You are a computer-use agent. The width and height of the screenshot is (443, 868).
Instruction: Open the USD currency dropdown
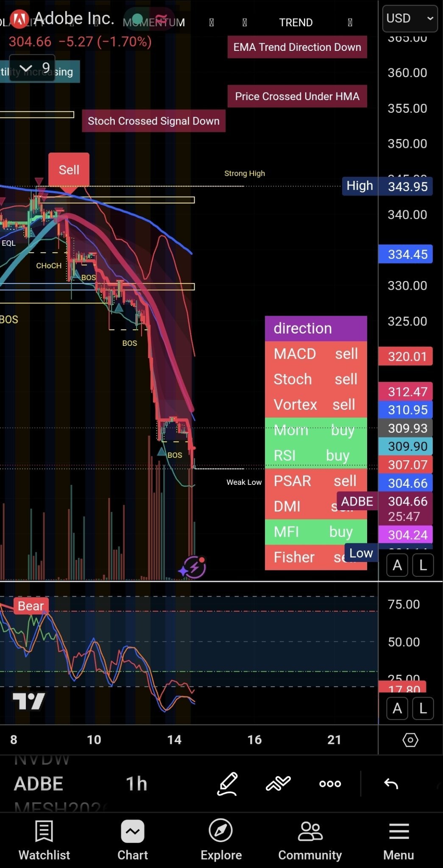pos(410,19)
